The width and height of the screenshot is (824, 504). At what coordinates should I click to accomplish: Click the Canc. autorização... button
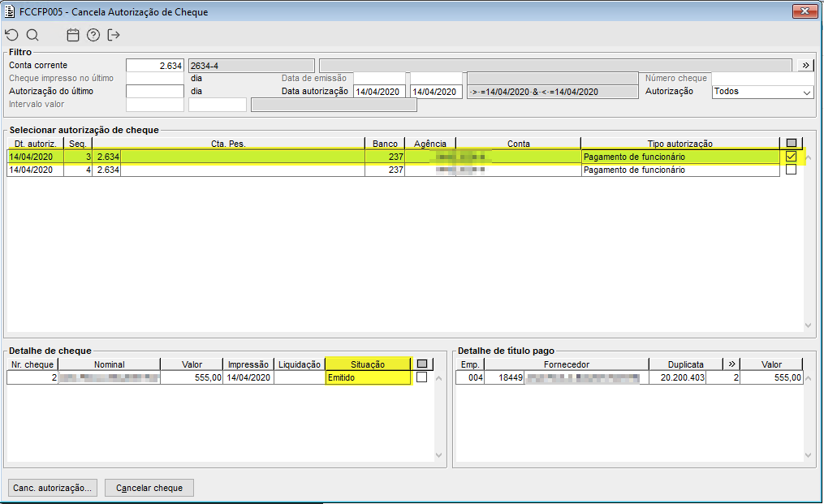pos(53,488)
